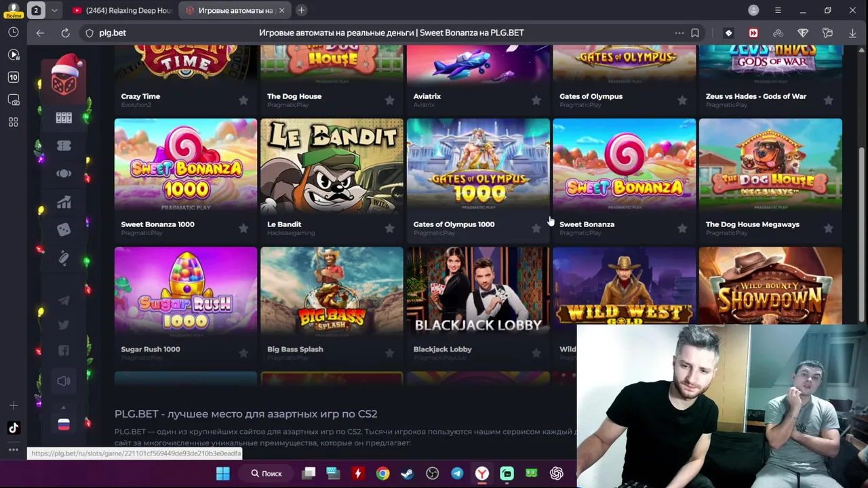Launch the Le Bandit game thumbnail
This screenshot has width=868, height=488.
332,165
